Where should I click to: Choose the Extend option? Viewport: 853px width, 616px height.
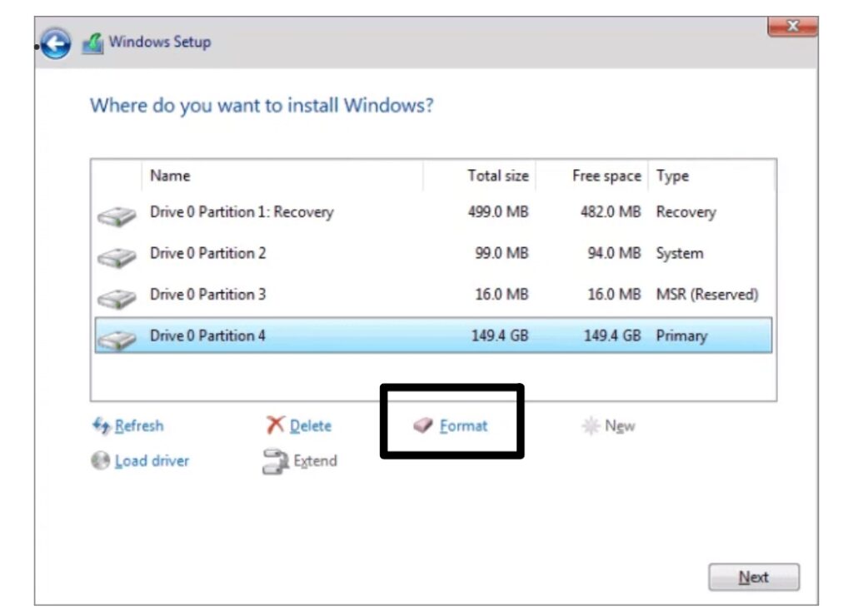pyautogui.click(x=315, y=461)
